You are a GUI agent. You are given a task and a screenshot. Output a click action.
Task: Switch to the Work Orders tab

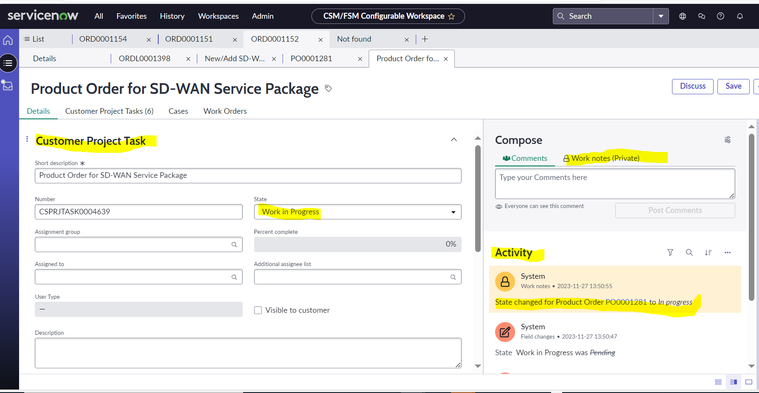click(x=225, y=111)
